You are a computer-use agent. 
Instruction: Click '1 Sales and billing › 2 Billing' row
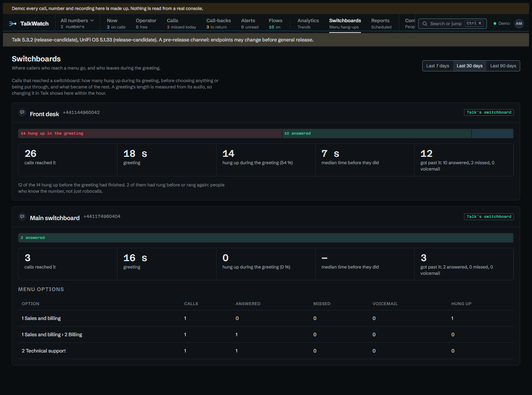point(266,335)
